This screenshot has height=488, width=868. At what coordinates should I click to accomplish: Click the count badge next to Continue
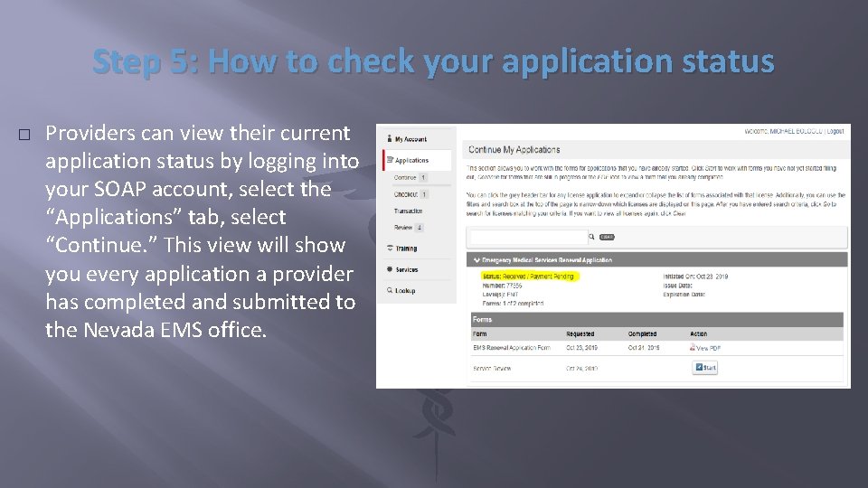click(x=423, y=178)
